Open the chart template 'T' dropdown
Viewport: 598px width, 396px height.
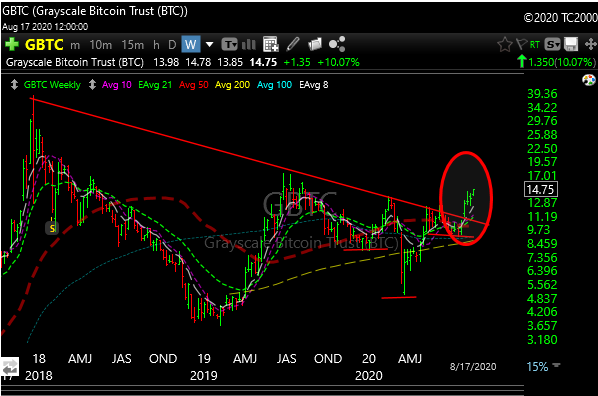coord(230,45)
